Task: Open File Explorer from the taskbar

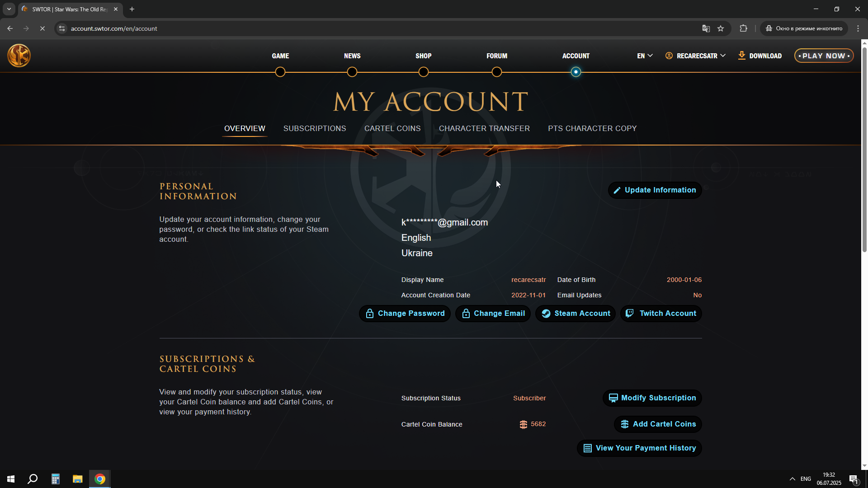Action: (x=77, y=479)
